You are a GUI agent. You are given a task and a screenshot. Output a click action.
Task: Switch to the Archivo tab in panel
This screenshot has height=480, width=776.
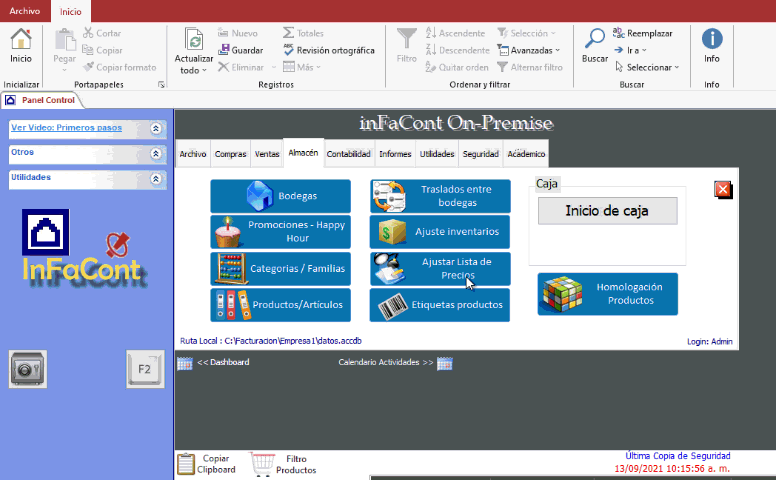point(193,154)
